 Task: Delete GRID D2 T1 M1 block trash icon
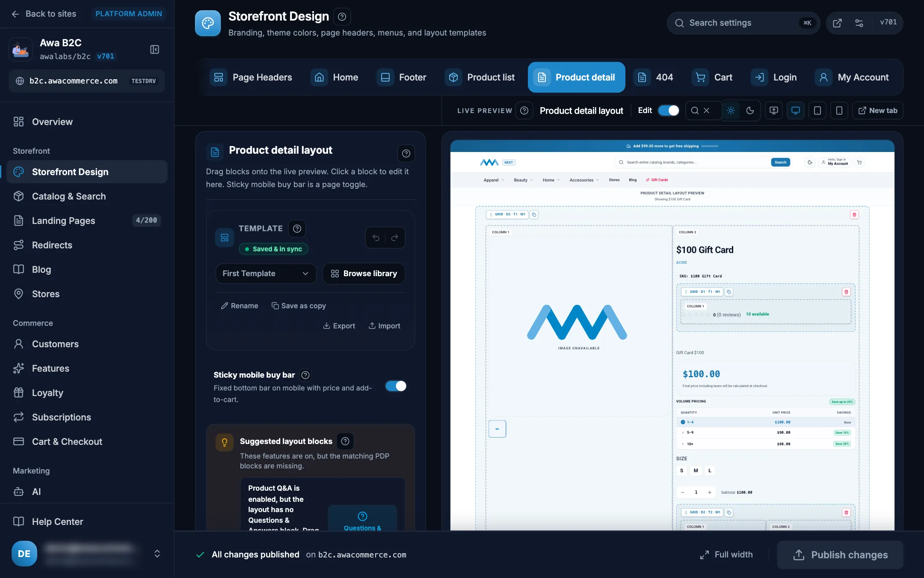[x=854, y=215]
